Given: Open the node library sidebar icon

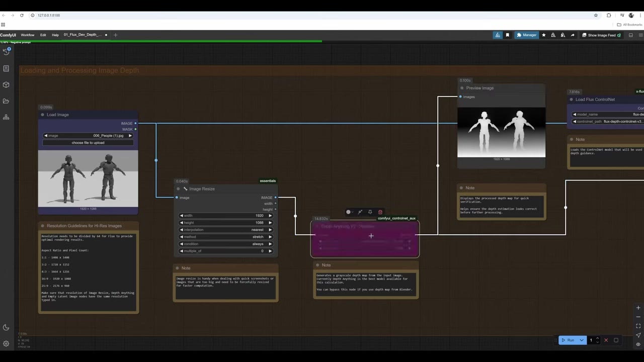Looking at the screenshot, I should 6,68.
